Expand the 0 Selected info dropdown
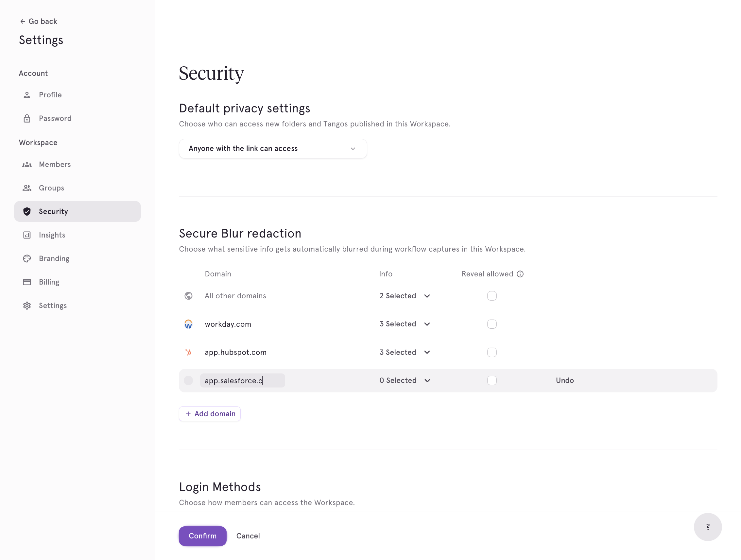 coord(405,381)
